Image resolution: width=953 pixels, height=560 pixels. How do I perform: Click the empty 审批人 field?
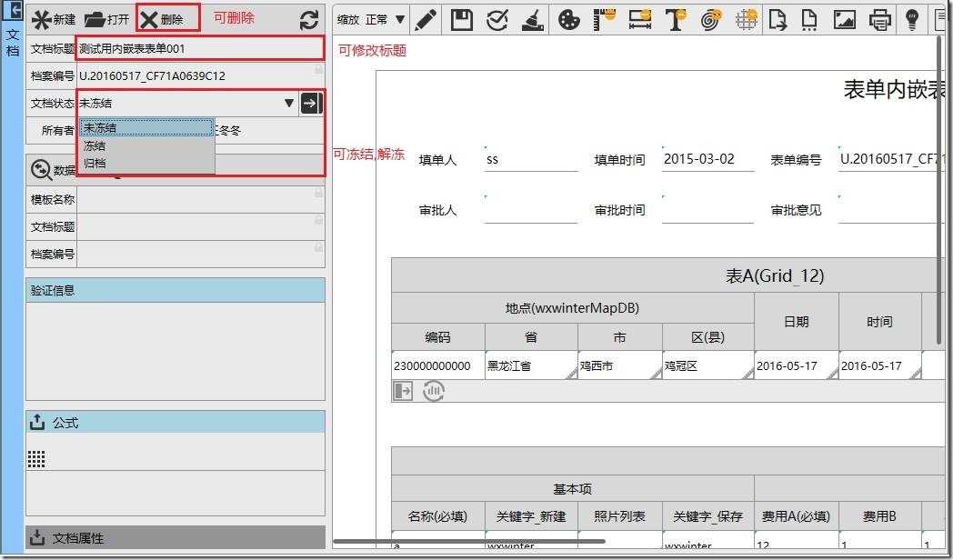click(531, 210)
